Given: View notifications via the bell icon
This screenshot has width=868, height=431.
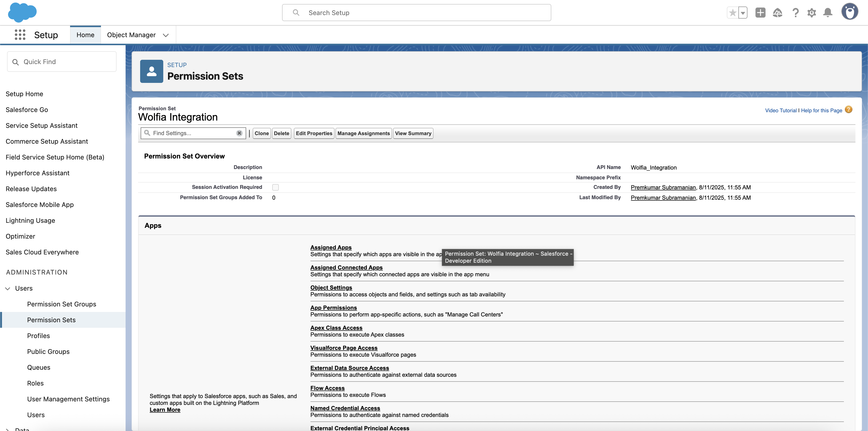Looking at the screenshot, I should click(828, 13).
